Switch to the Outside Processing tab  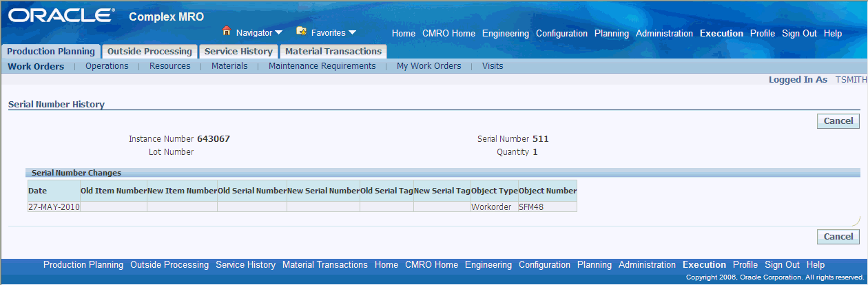(149, 52)
